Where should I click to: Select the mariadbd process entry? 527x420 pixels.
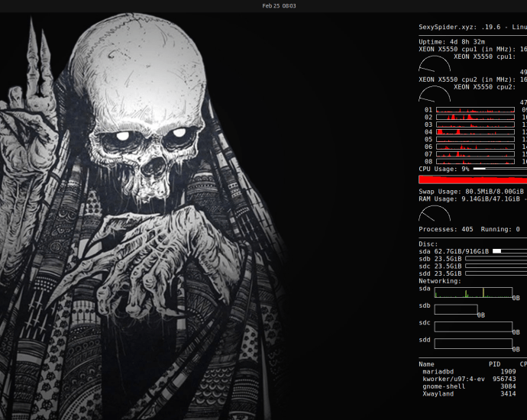(x=438, y=371)
